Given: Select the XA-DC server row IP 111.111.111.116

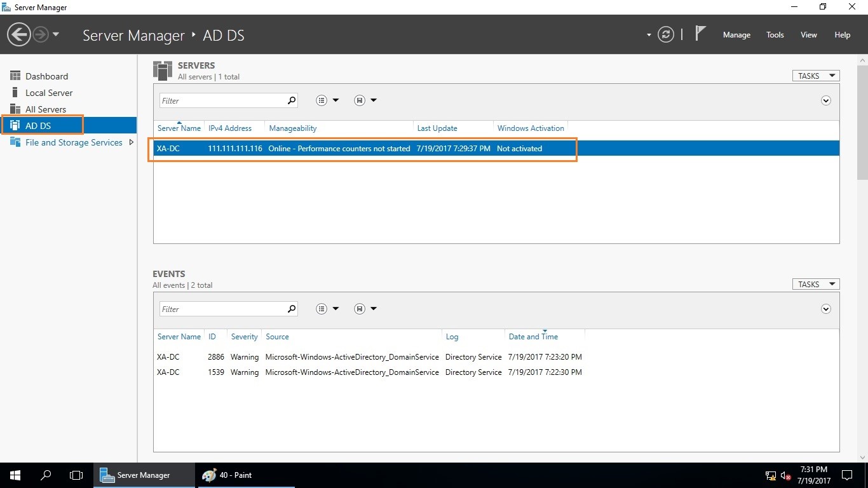Looking at the screenshot, I should 496,148.
